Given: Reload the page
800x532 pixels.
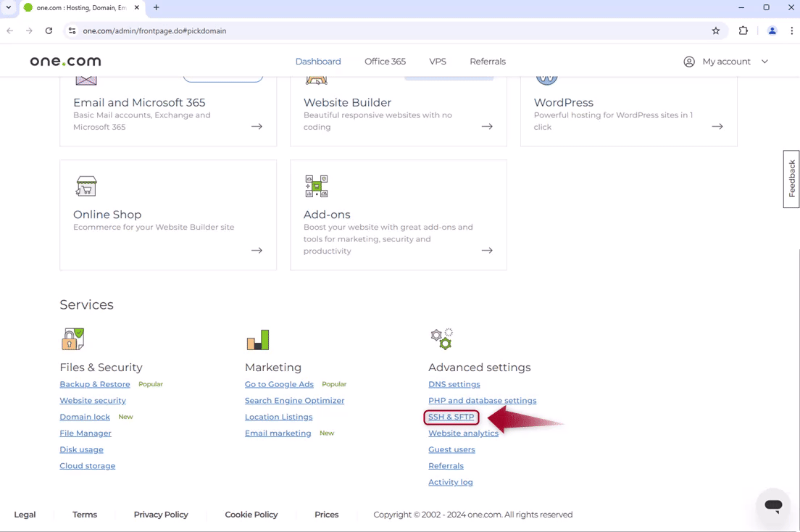Looking at the screenshot, I should [49, 31].
